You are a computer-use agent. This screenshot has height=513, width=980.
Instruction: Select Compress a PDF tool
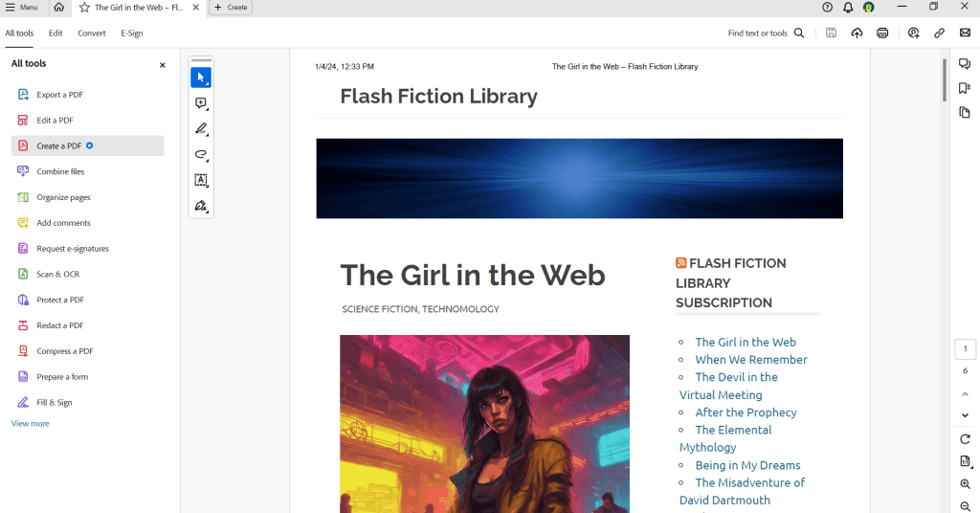point(87,350)
